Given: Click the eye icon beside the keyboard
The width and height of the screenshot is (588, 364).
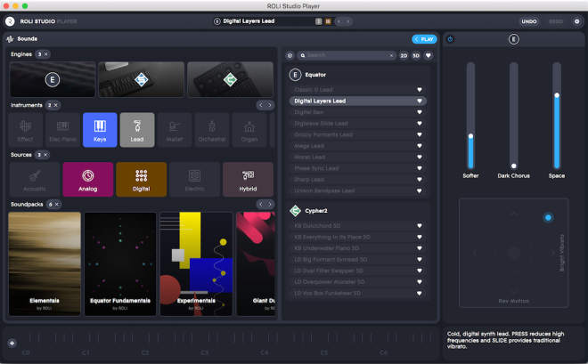Looking at the screenshot, I should (x=12, y=343).
